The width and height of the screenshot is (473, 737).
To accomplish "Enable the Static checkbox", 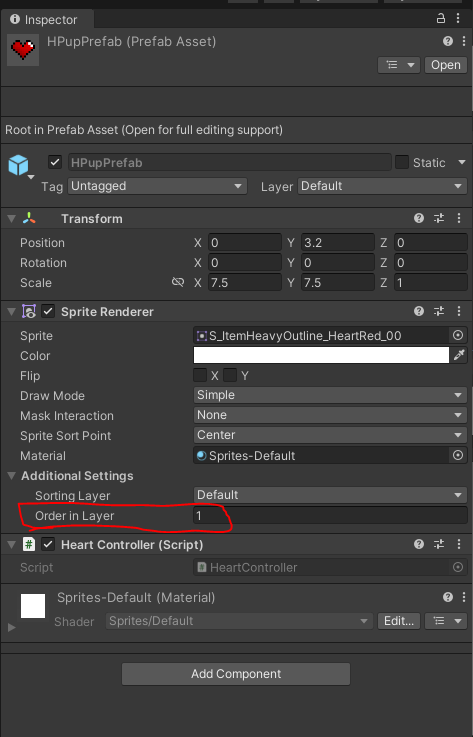I will click(x=402, y=162).
